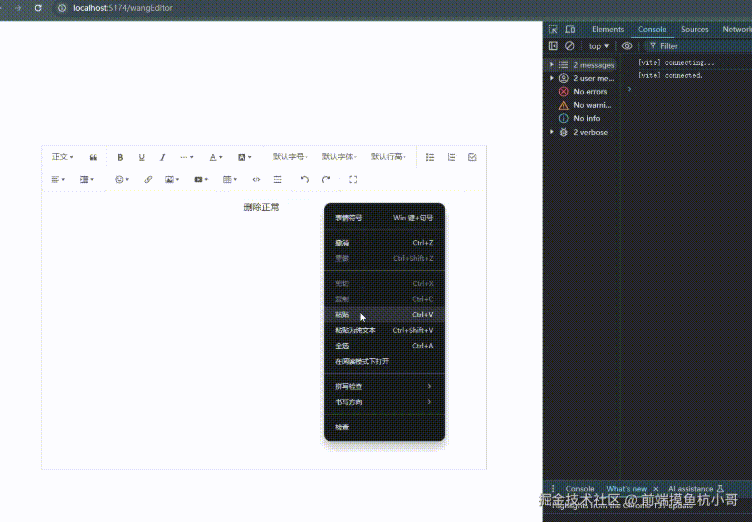Image resolution: width=752 pixels, height=522 pixels.
Task: Insert a horizontal divider line
Action: click(278, 179)
